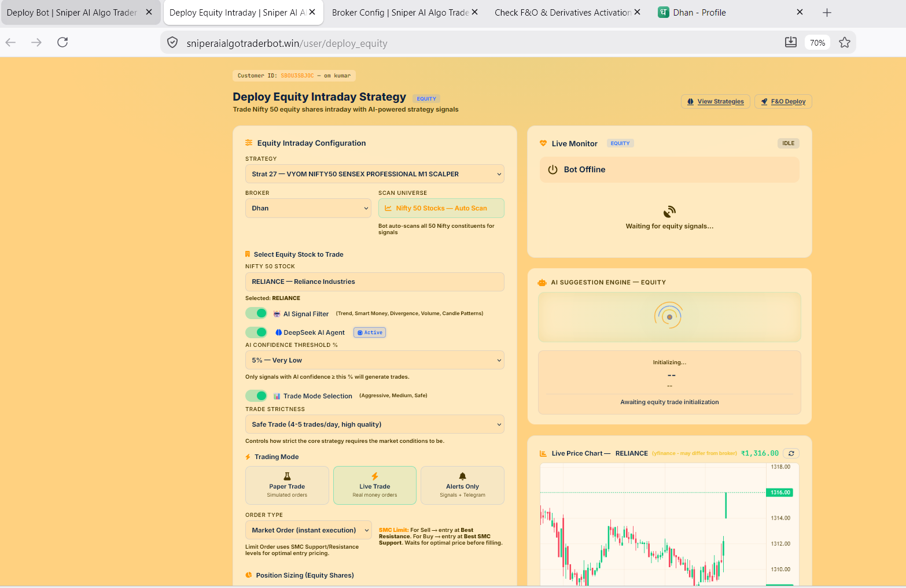Click the Live Trade lightning icon
Viewport: 906px width, 588px height.
(x=375, y=476)
